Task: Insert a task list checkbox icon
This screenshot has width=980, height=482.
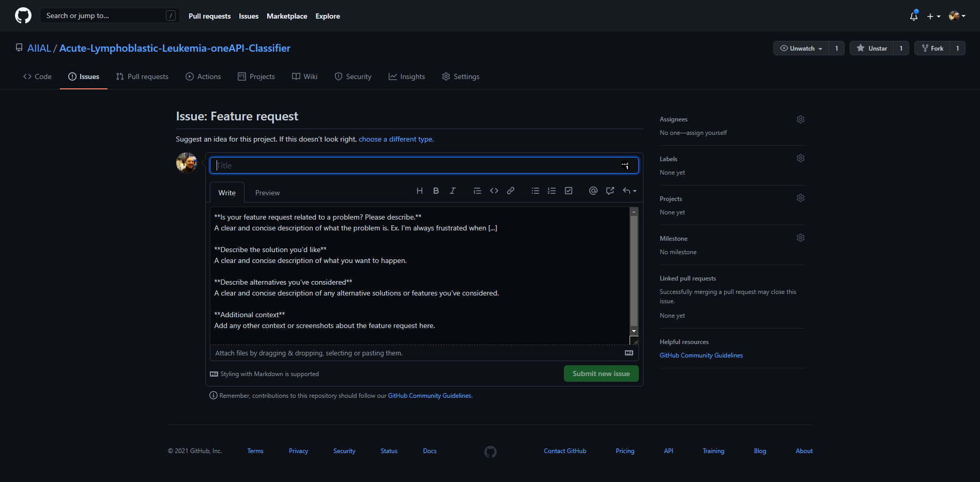Action: [569, 191]
